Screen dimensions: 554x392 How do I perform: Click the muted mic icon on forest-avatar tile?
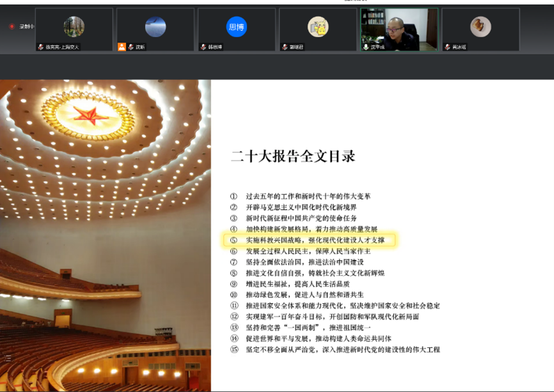(41, 47)
